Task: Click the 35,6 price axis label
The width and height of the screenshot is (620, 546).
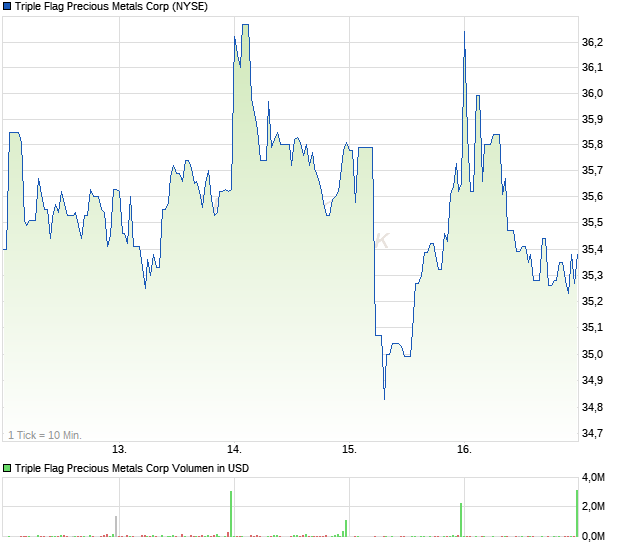Action: (x=592, y=196)
